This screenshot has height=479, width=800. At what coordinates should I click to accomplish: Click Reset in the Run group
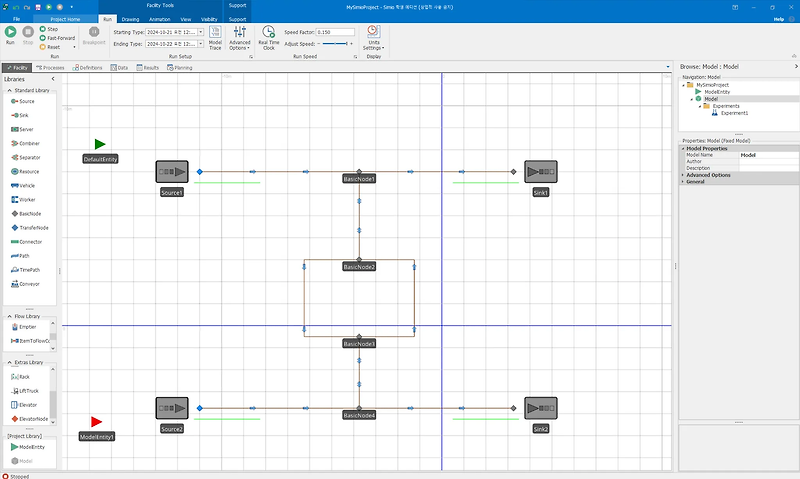pos(50,47)
